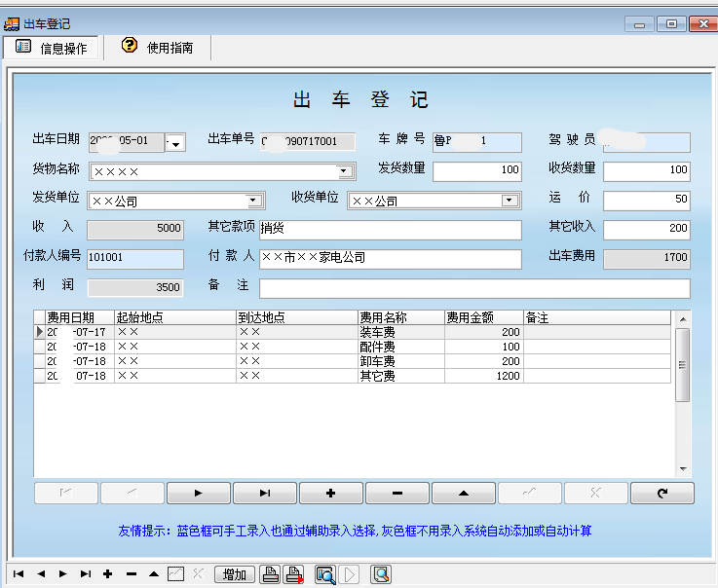Click 出车费用 field showing 1700

(x=647, y=259)
